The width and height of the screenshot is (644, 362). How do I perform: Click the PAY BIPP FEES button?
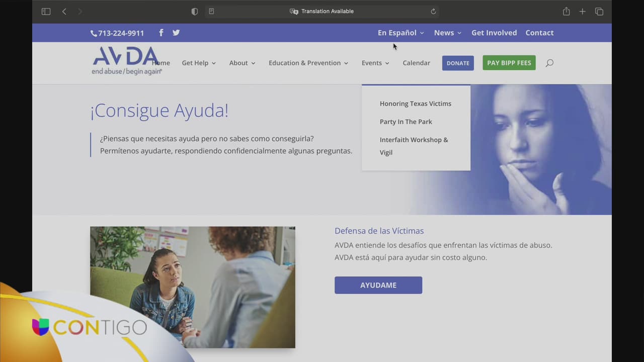509,63
